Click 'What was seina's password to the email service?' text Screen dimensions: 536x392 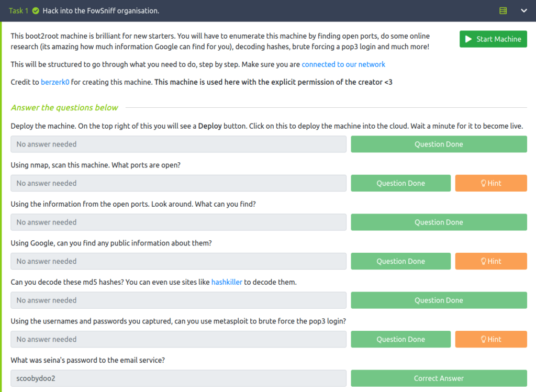pos(87,360)
